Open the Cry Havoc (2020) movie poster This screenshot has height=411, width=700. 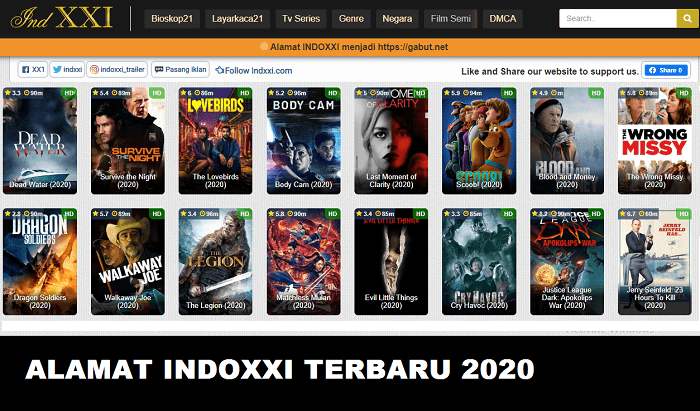(x=479, y=262)
